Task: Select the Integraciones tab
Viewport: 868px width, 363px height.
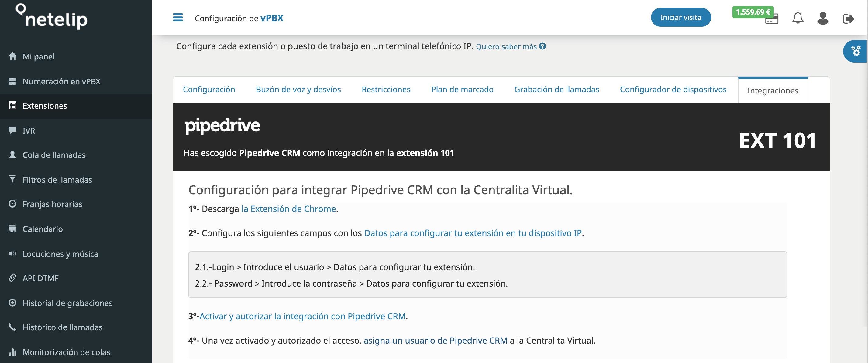Action: (773, 90)
